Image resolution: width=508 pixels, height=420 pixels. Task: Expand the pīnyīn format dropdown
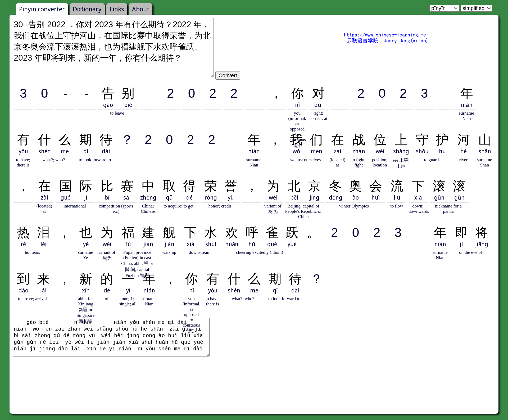(x=444, y=8)
